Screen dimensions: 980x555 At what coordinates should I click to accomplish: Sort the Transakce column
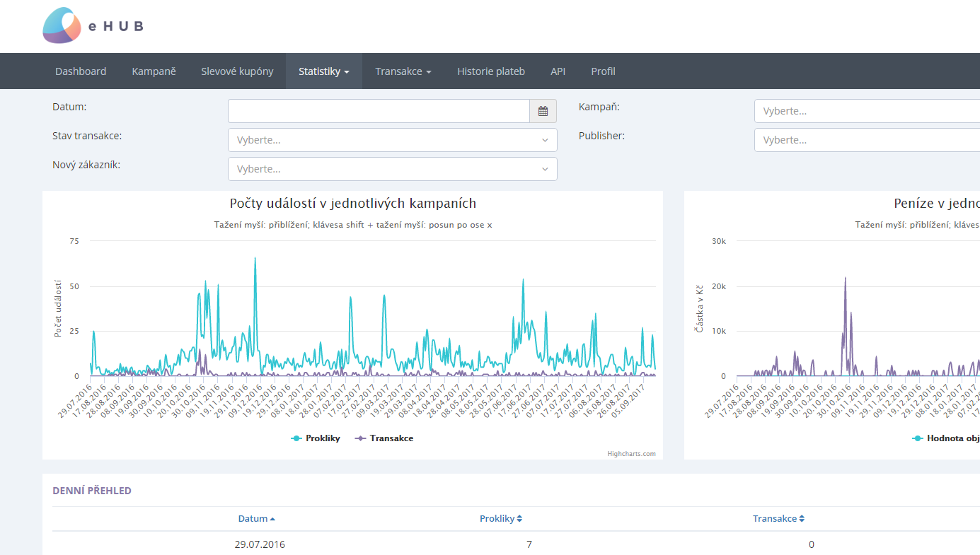778,518
